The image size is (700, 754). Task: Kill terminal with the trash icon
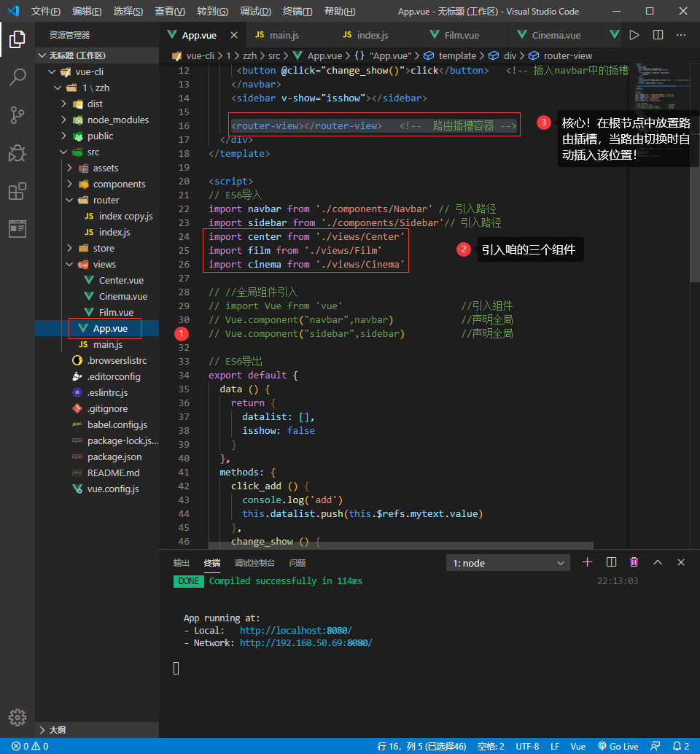634,562
